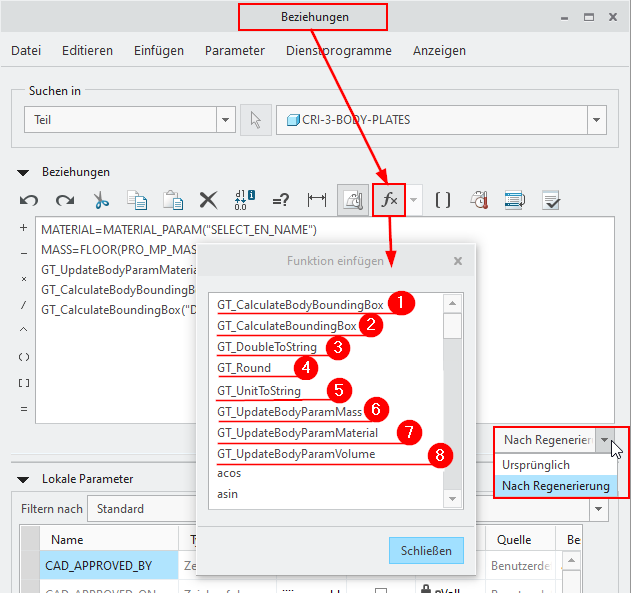Open the Nach Regenerierung dropdown arrow
631x593 pixels.
[x=605, y=440]
